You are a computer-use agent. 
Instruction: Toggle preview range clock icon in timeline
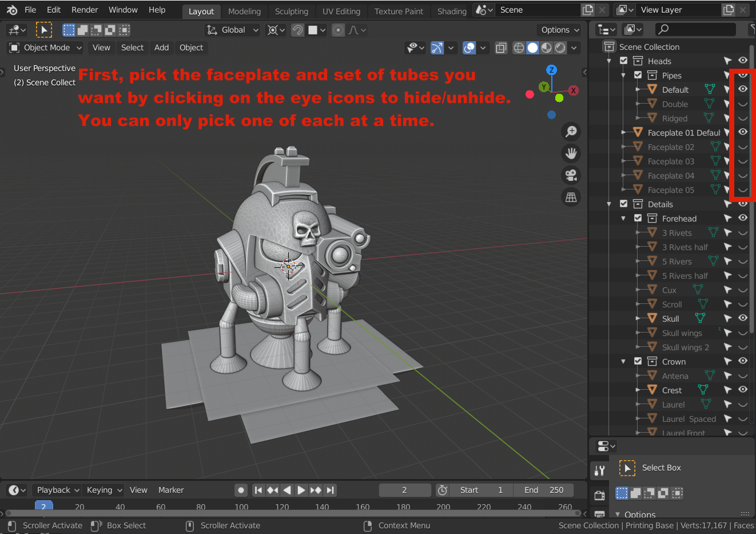(442, 490)
